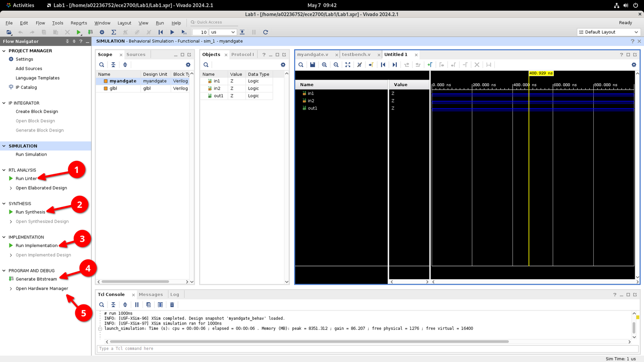Click Generate Bitstream
Image resolution: width=644 pixels, height=362 pixels.
pos(36,279)
